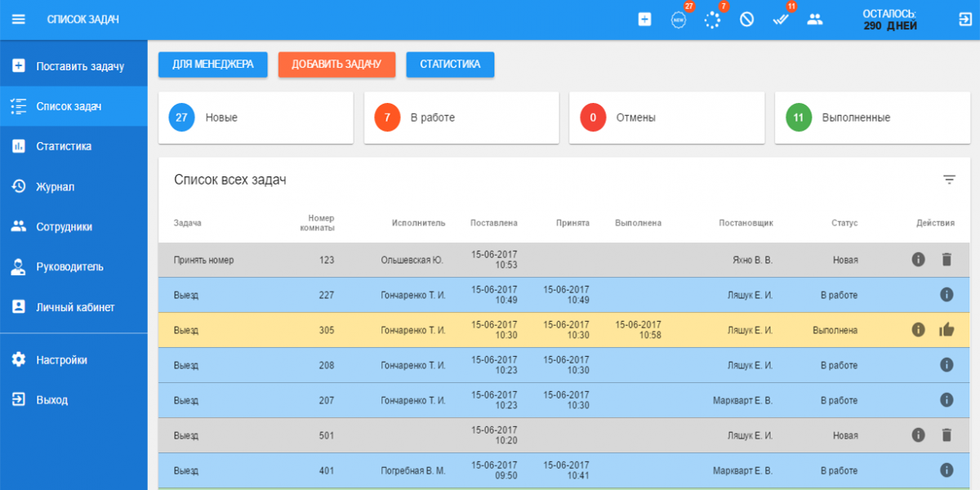Viewport: 980px width, 490px height.
Task: Sort by Постановщик column header
Action: 746,223
